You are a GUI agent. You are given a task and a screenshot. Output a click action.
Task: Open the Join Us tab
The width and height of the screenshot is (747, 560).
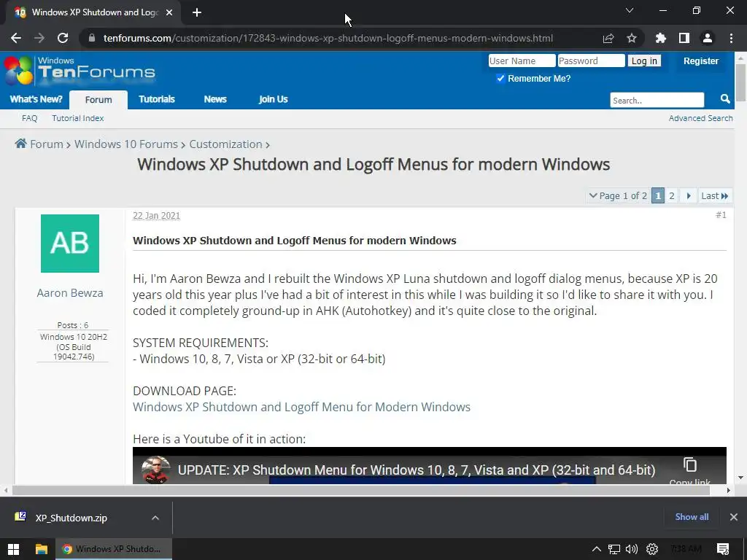pyautogui.click(x=274, y=99)
